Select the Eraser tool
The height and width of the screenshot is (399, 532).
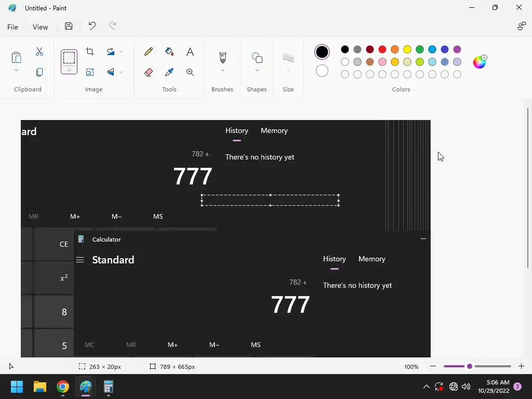click(x=149, y=72)
